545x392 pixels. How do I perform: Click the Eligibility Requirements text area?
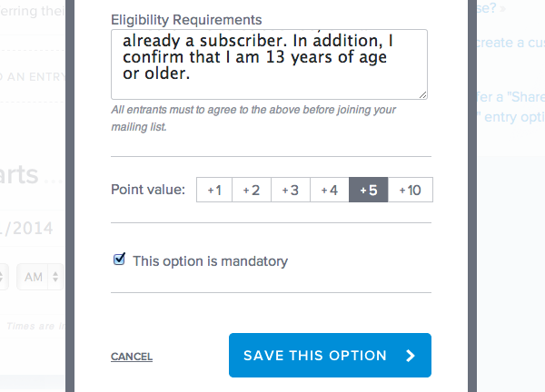pos(268,64)
